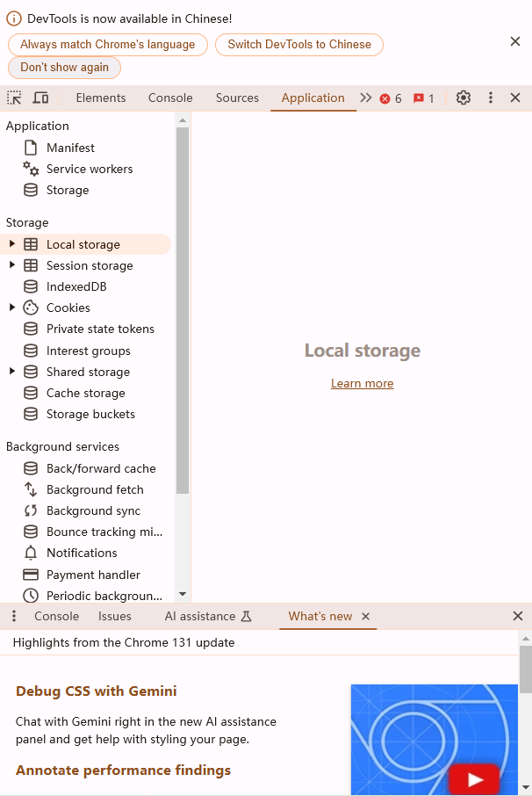Close the What's new tab
The width and height of the screenshot is (532, 796).
coord(366,616)
